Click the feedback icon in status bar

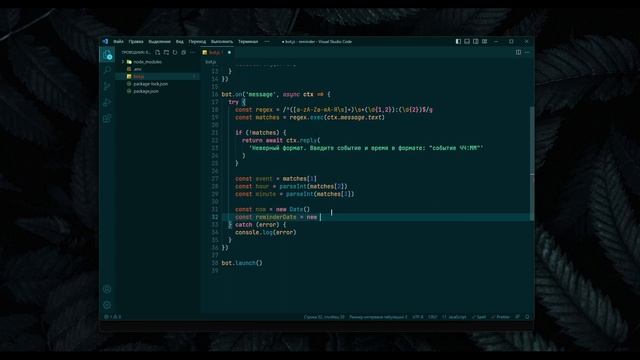pyautogui.click(x=518, y=317)
